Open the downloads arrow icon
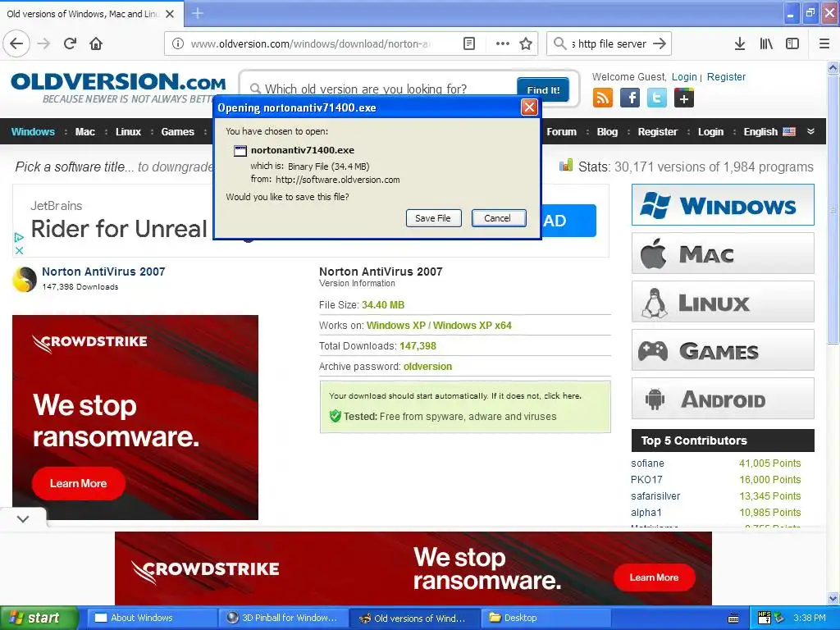 (740, 43)
